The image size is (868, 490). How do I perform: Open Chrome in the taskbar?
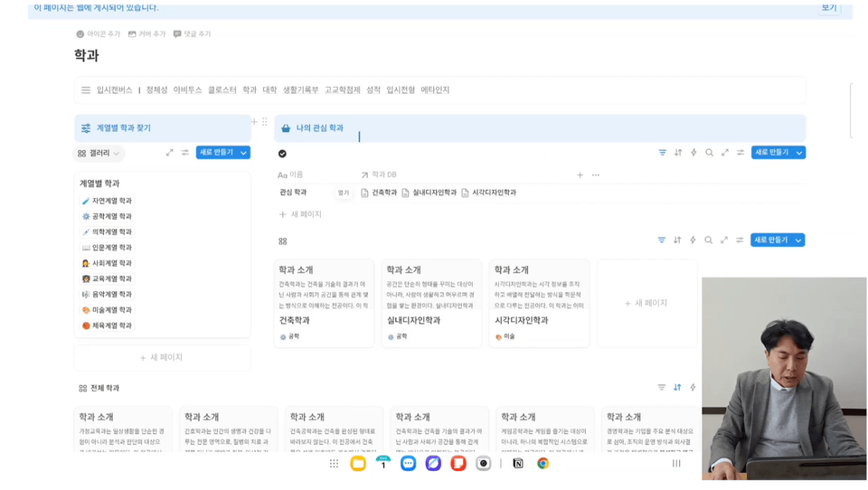(x=543, y=464)
